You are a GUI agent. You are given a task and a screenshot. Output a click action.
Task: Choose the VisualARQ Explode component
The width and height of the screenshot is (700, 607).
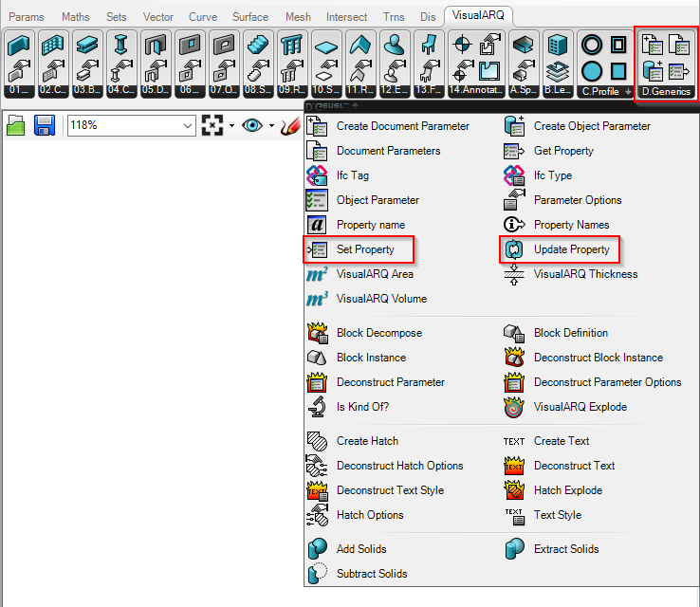point(565,407)
